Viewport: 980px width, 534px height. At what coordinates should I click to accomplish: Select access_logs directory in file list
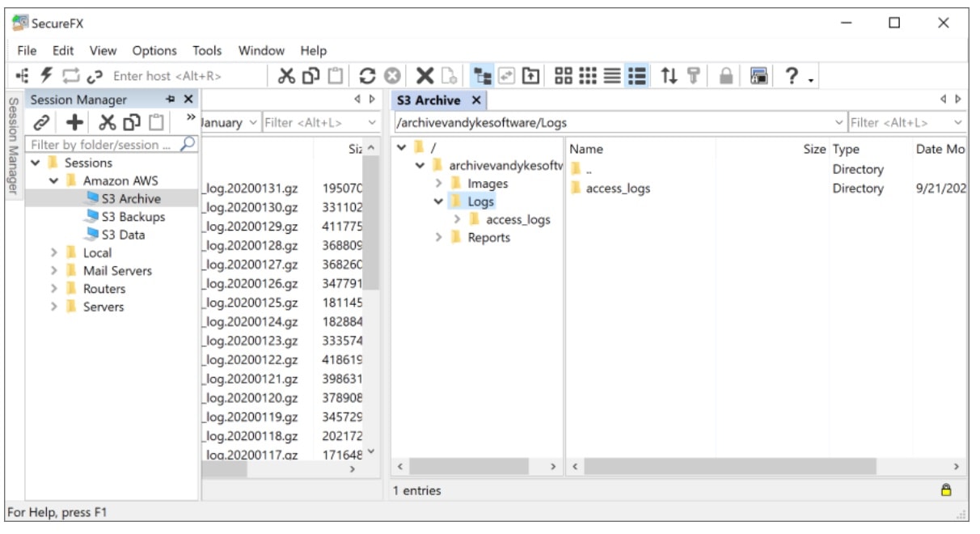pos(618,189)
